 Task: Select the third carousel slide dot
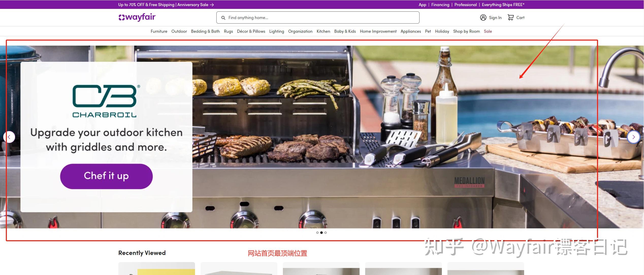pyautogui.click(x=326, y=233)
